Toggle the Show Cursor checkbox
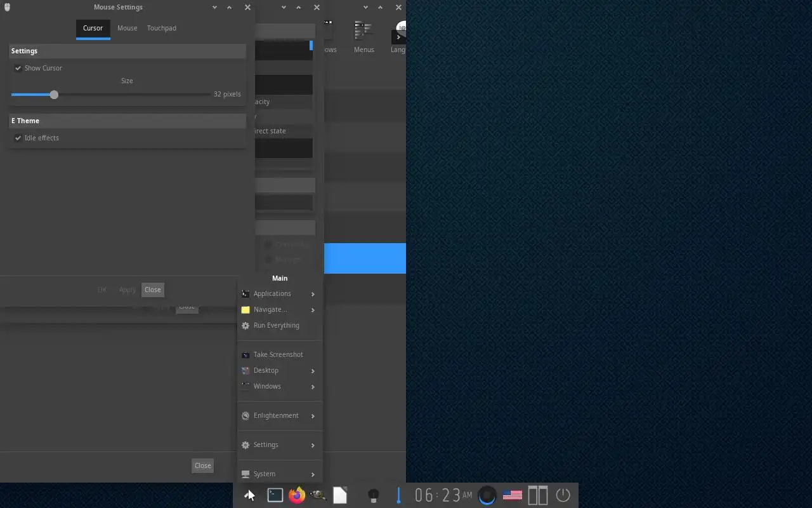Image resolution: width=812 pixels, height=508 pixels. coord(18,68)
